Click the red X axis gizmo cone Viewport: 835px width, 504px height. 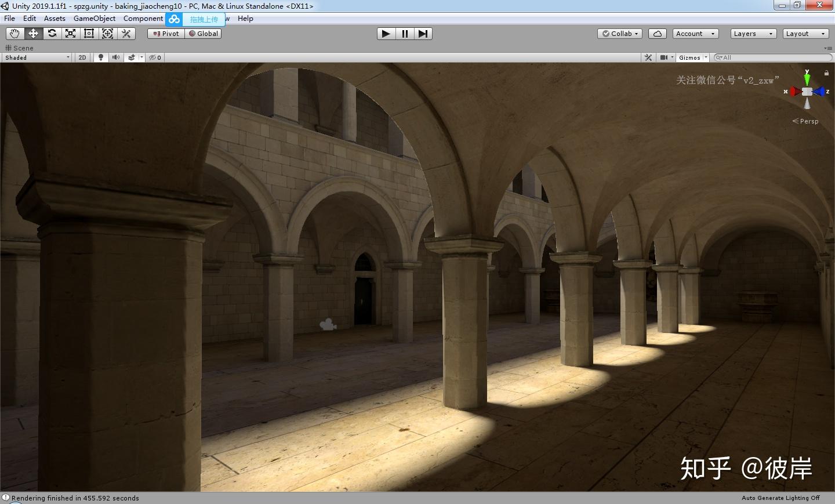pyautogui.click(x=795, y=92)
